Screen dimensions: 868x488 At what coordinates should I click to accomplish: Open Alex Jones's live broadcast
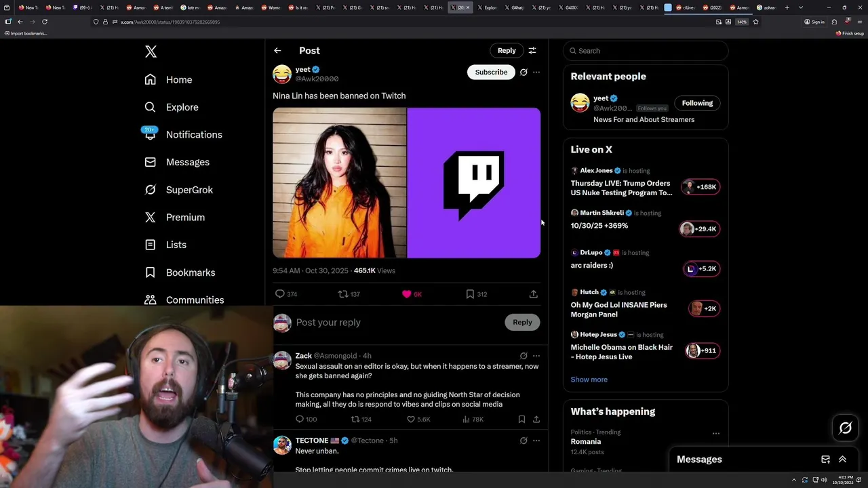click(x=645, y=183)
